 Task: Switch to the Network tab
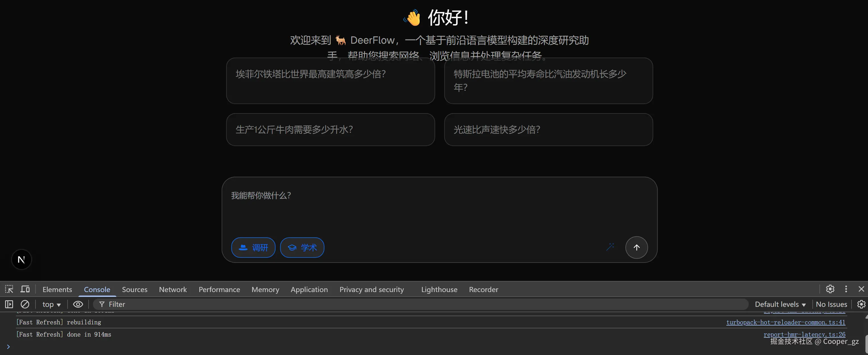(x=173, y=290)
